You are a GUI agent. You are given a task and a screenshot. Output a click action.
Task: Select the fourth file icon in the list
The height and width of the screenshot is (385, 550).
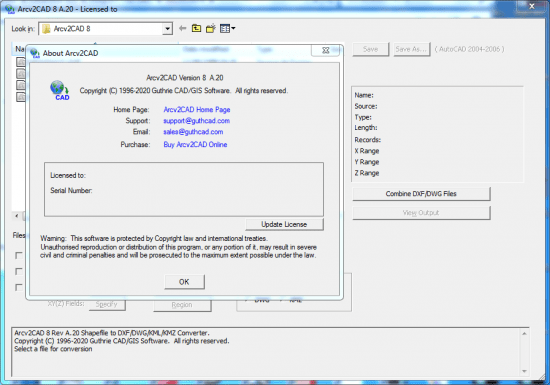21,97
